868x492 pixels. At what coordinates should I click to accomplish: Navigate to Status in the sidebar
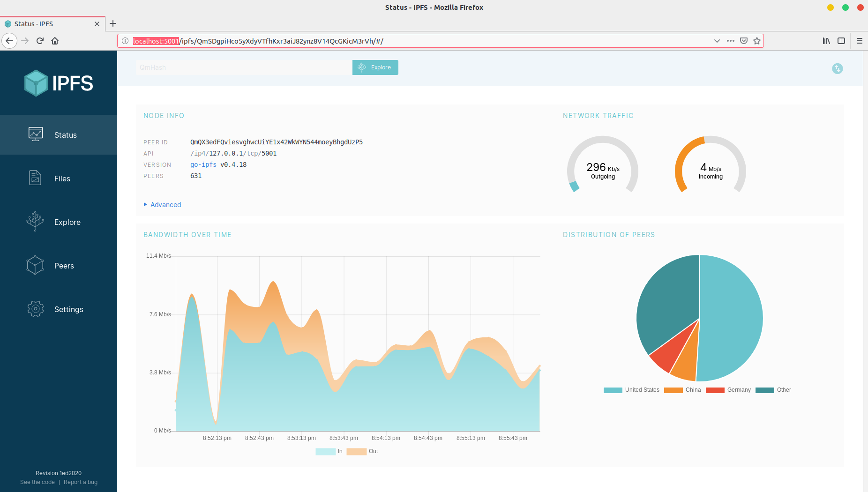click(59, 134)
